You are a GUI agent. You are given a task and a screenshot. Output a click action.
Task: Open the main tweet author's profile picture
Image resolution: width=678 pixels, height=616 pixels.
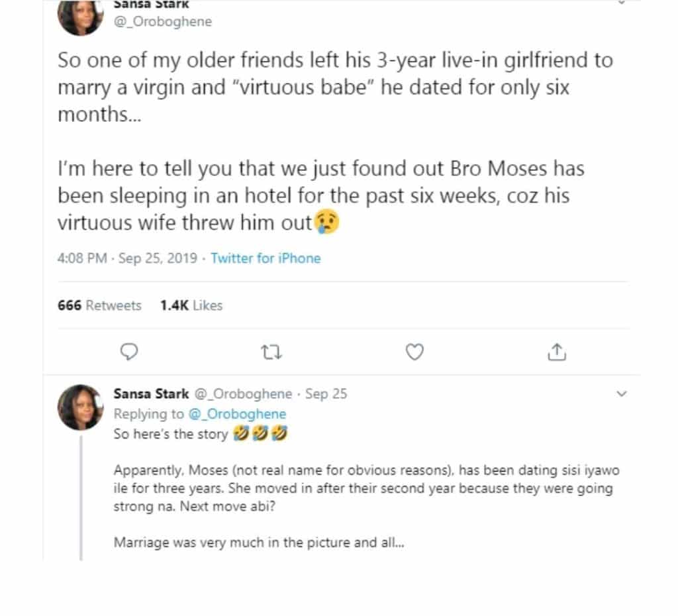81,16
